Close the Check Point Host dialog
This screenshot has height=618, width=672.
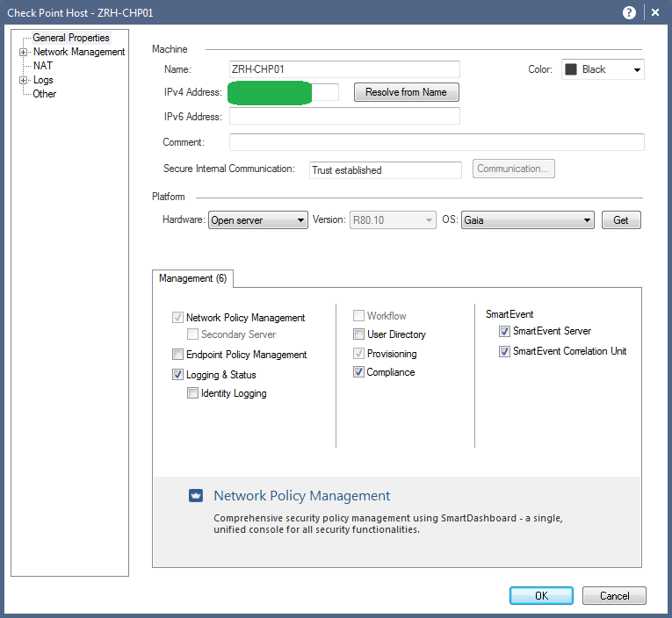coord(655,13)
